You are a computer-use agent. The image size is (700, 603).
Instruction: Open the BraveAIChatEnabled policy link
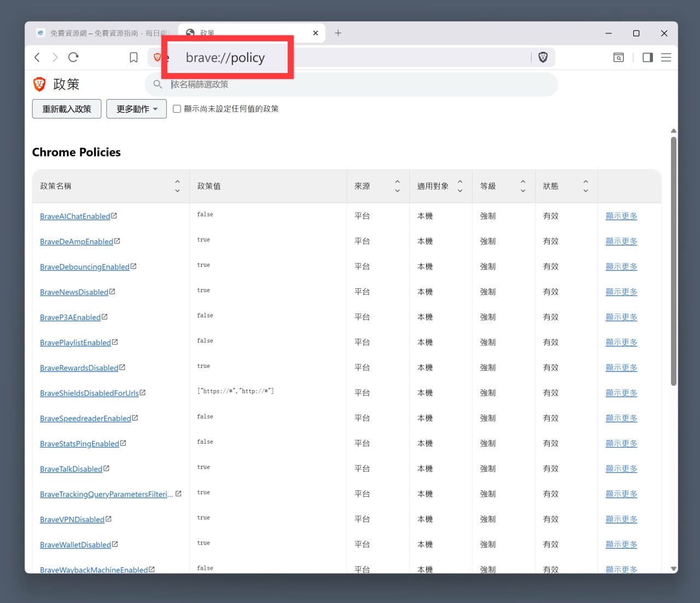(75, 217)
